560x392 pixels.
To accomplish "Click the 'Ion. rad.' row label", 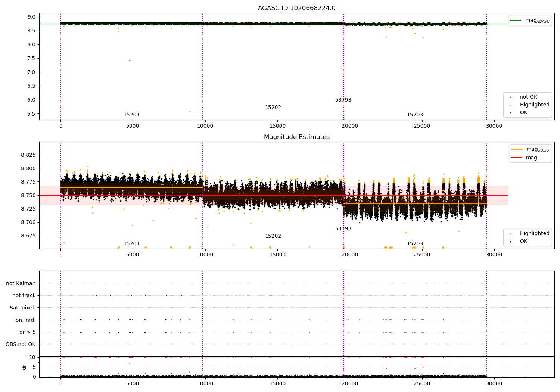I will 25,320.
